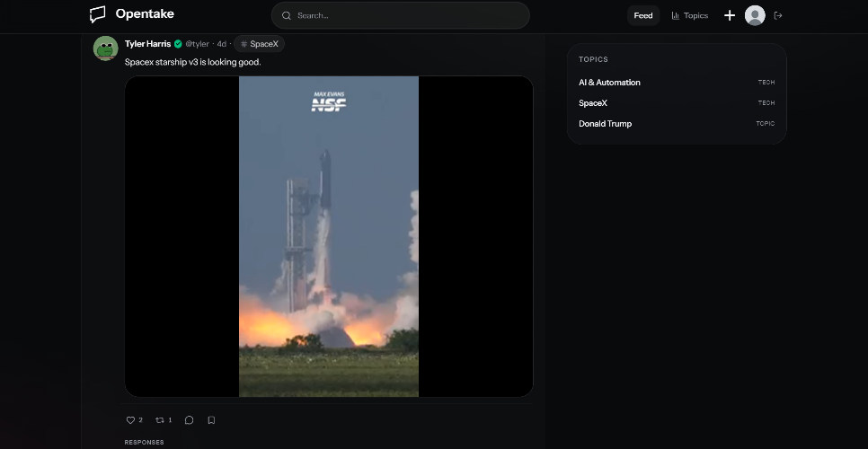Click the RESPONSES section label
This screenshot has width=868, height=449.
(144, 443)
